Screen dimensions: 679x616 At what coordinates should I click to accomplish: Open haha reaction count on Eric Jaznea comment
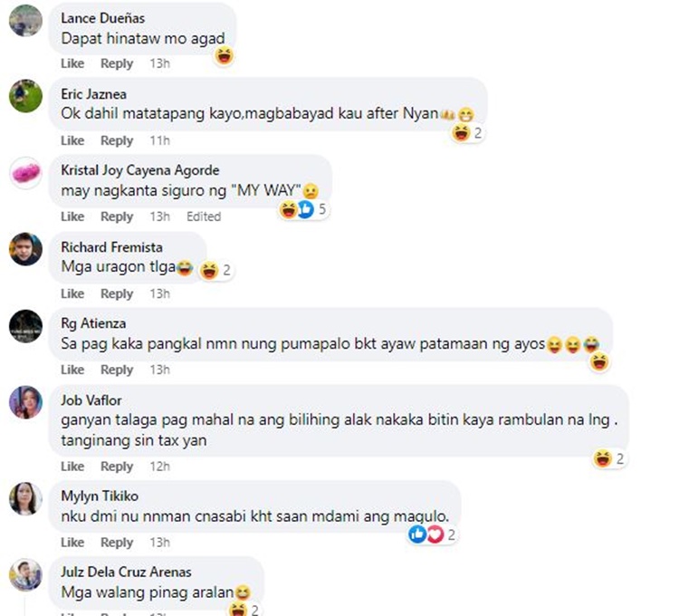pyautogui.click(x=467, y=132)
